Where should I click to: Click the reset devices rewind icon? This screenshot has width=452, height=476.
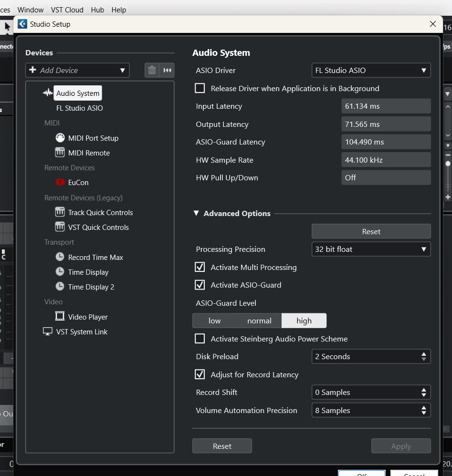click(167, 71)
